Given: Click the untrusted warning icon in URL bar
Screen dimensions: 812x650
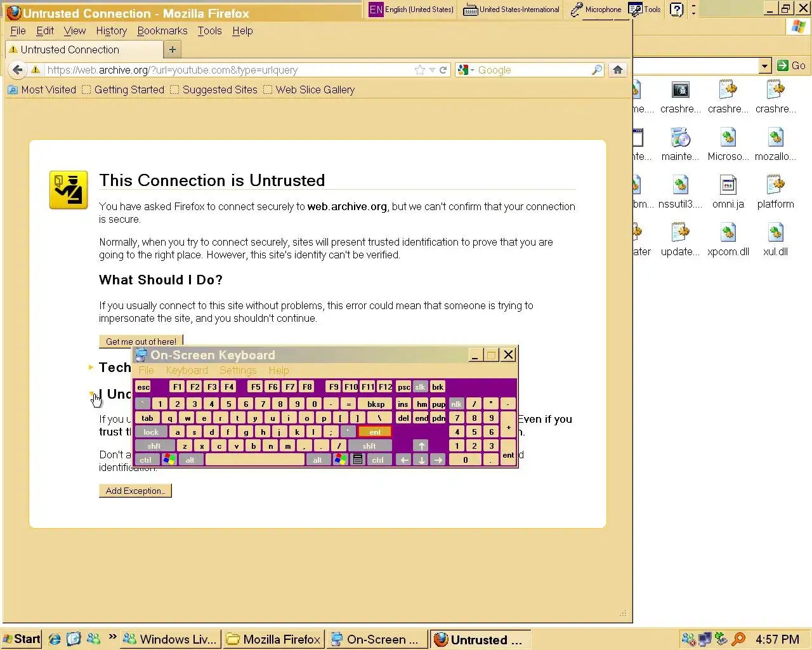Looking at the screenshot, I should pos(36,70).
